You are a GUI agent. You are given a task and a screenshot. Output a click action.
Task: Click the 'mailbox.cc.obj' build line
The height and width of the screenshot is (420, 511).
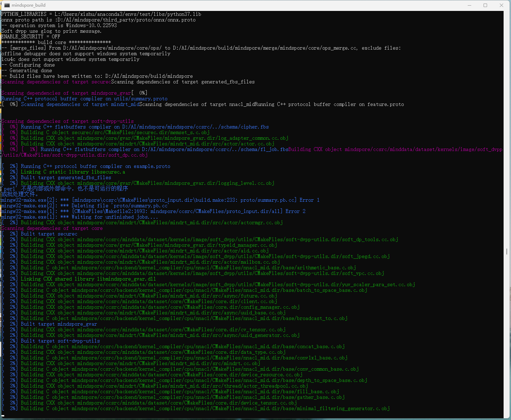pos(141,262)
